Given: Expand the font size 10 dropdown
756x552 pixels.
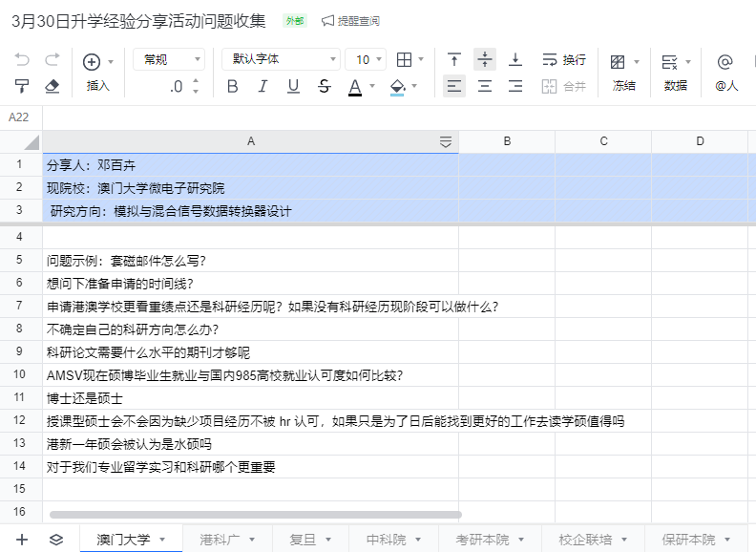Looking at the screenshot, I should point(366,59).
